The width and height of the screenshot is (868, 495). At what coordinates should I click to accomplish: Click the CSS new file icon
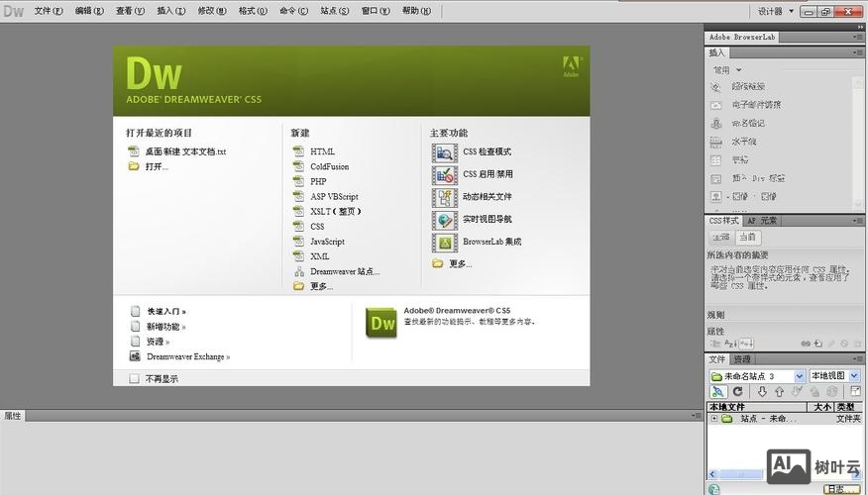[299, 226]
